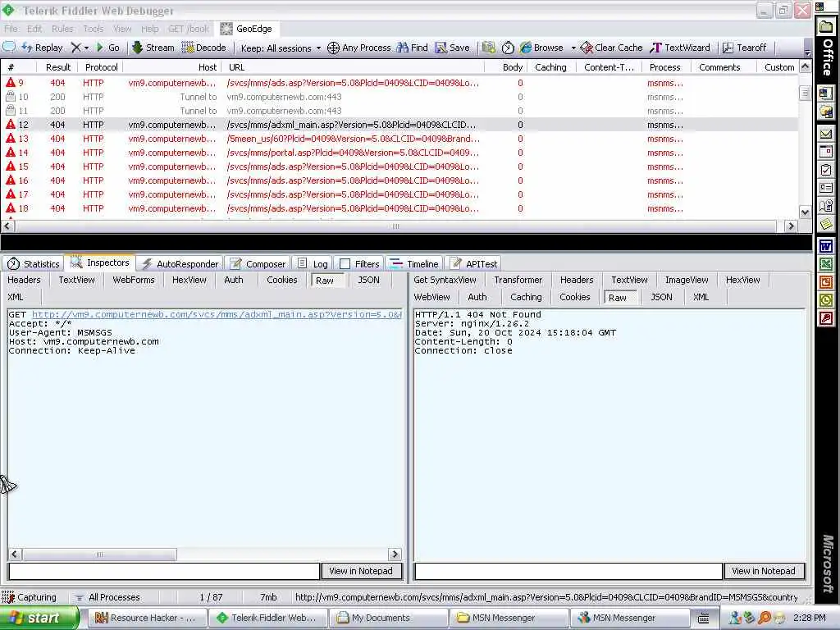Screen dimensions: 840x630
Task: Select response Transformer tab
Action: 518,280
